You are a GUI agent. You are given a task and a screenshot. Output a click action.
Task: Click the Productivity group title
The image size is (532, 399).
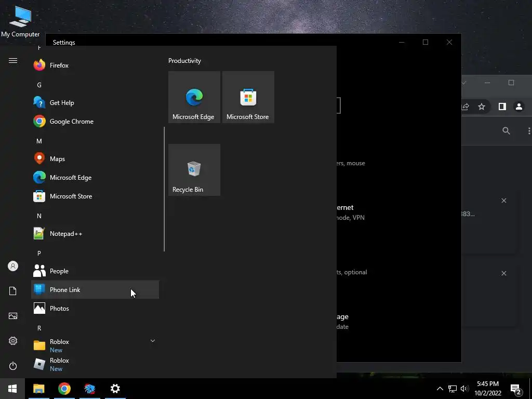pyautogui.click(x=184, y=61)
